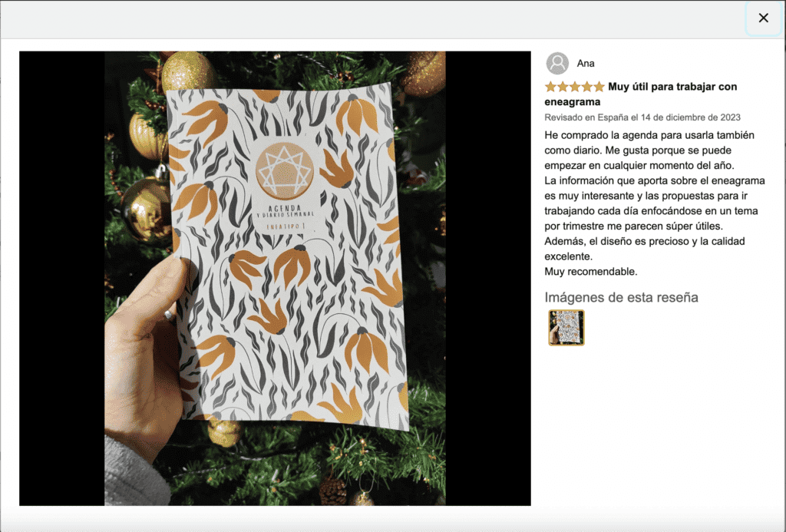The image size is (786, 532).
Task: Click the first rating star
Action: click(x=550, y=87)
